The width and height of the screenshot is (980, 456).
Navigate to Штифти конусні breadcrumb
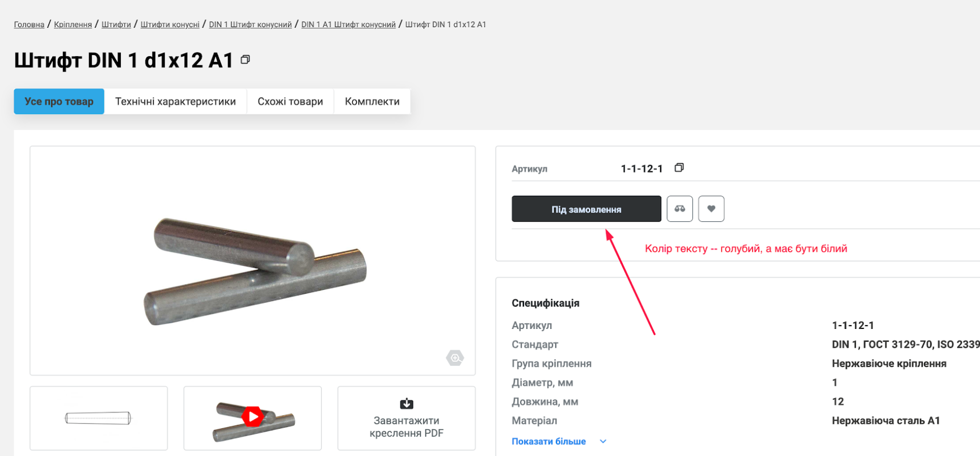170,24
